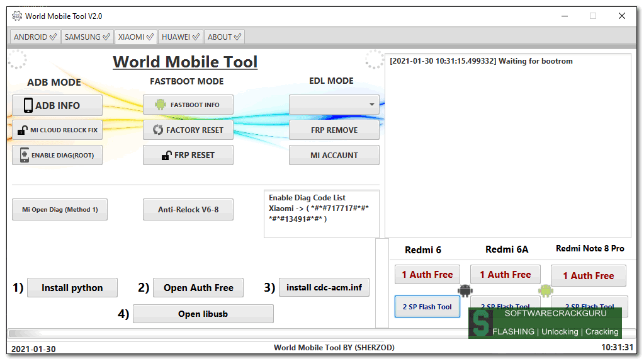Click Redmi 6 '2 SP Flash Tool' button
The width and height of the screenshot is (644, 361).
(x=427, y=307)
